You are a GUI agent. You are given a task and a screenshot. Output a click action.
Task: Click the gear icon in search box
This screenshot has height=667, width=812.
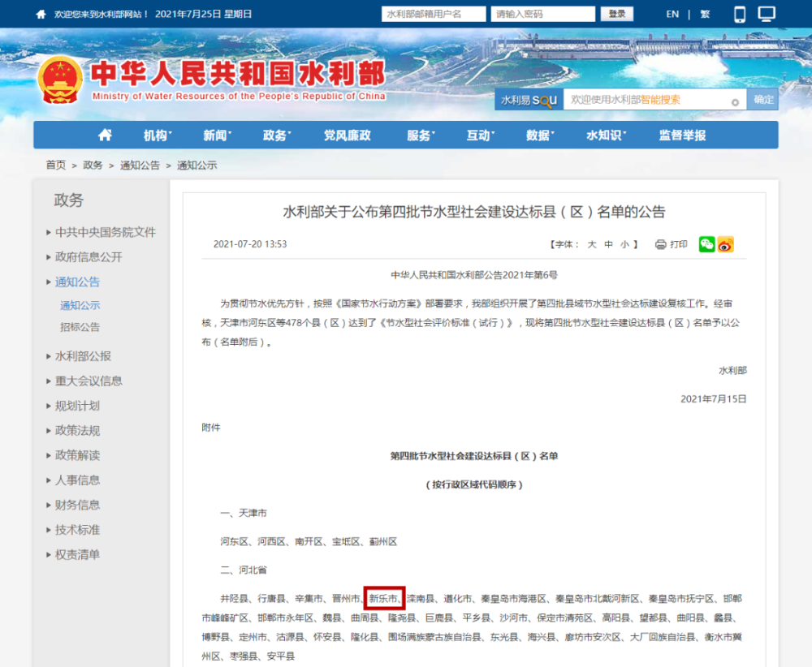tap(735, 102)
